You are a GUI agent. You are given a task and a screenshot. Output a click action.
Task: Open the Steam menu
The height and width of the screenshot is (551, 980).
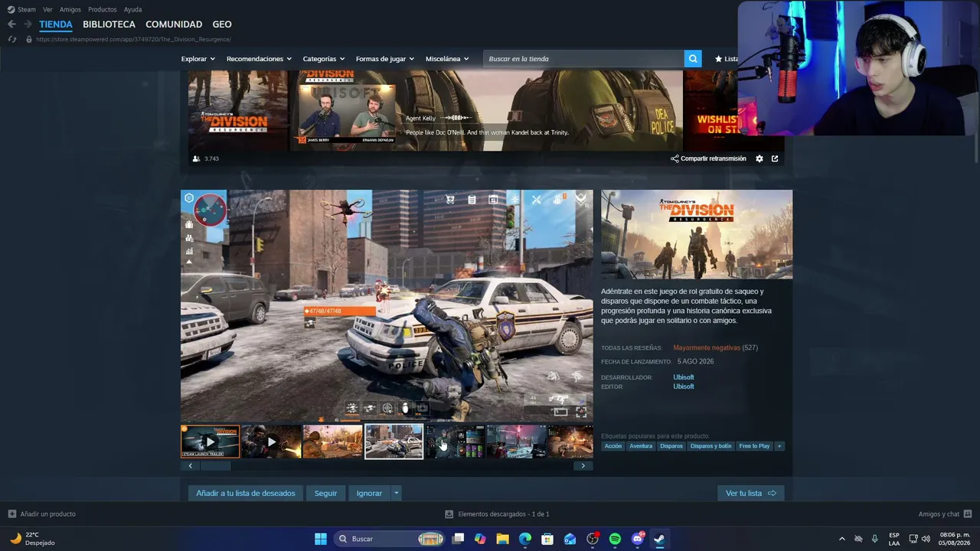[27, 10]
